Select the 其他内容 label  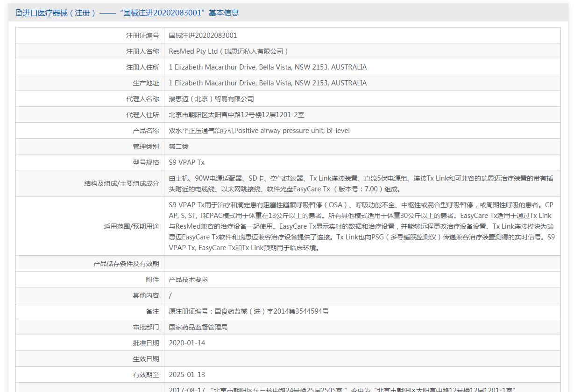[146, 295]
